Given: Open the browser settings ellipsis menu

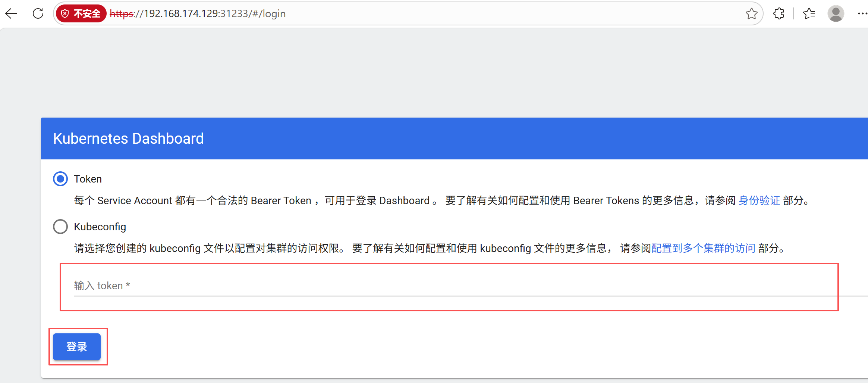Looking at the screenshot, I should [x=862, y=14].
